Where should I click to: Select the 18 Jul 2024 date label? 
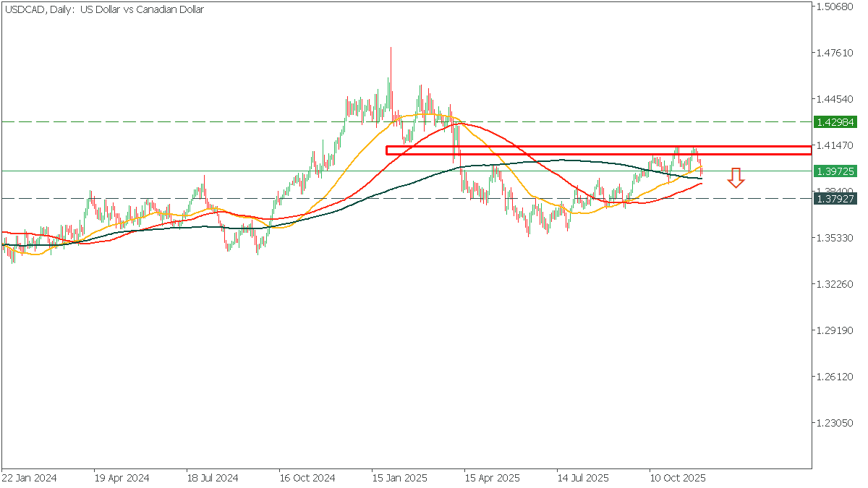(x=214, y=479)
